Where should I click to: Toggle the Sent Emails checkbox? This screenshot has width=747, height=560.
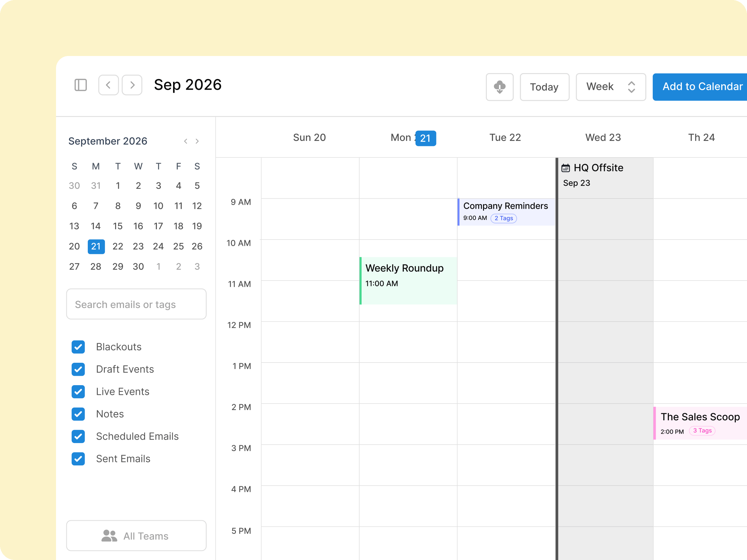pyautogui.click(x=78, y=459)
